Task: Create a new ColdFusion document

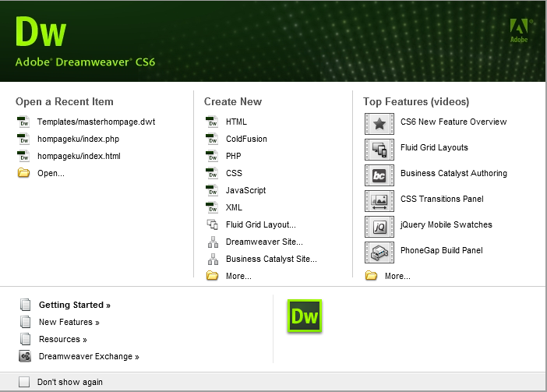Action: (x=246, y=139)
